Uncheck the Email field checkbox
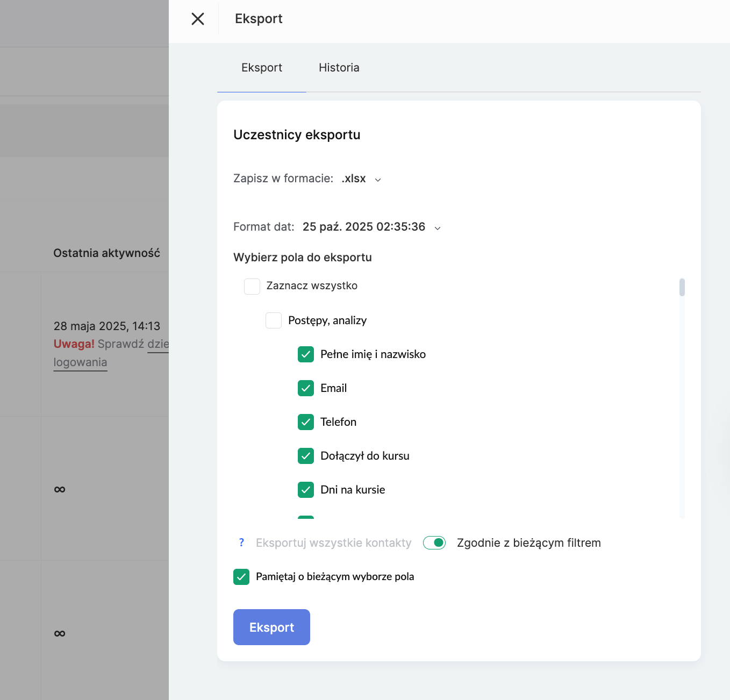 coord(306,388)
